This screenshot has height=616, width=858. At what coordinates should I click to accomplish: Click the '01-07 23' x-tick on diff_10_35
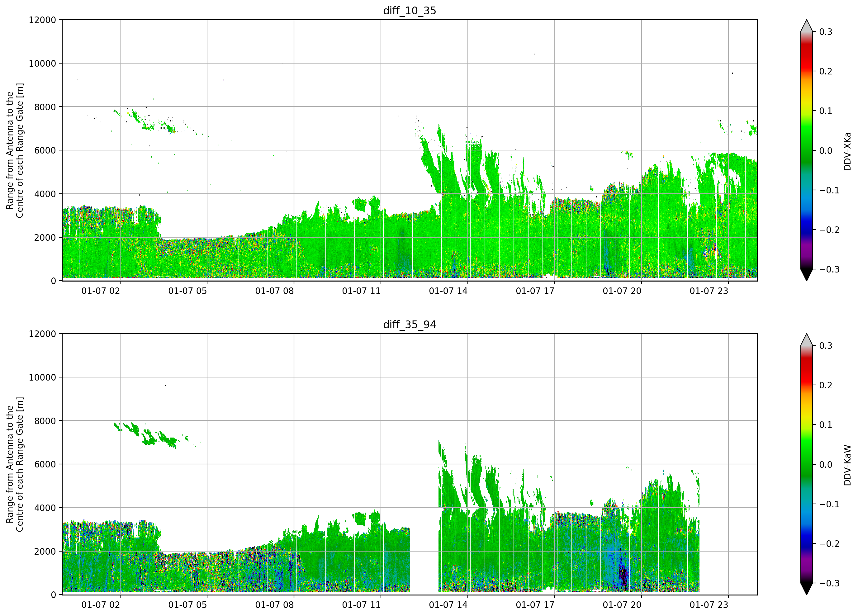tap(709, 291)
